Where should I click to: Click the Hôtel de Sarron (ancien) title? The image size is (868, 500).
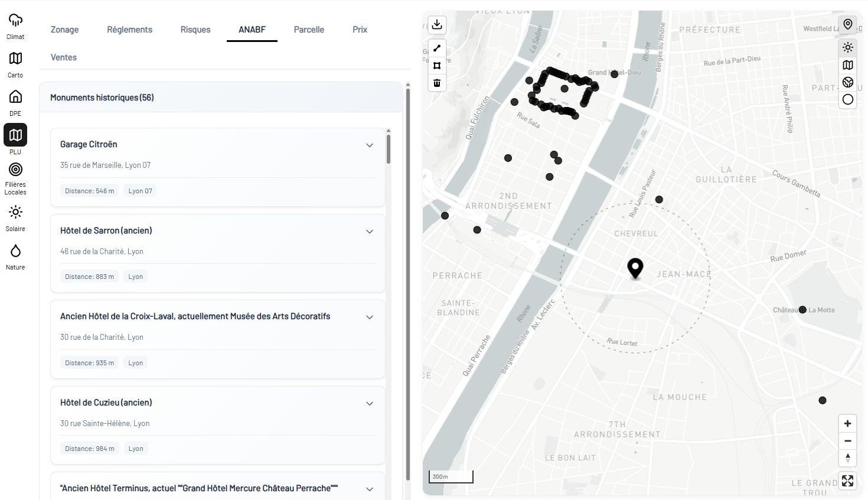[x=106, y=230]
